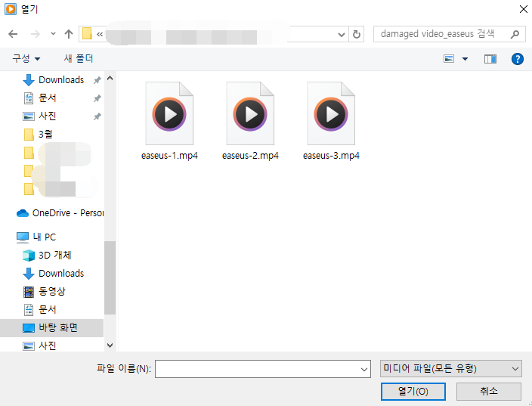Open 사진 under 내 PC
The width and height of the screenshot is (532, 406).
(x=47, y=346)
